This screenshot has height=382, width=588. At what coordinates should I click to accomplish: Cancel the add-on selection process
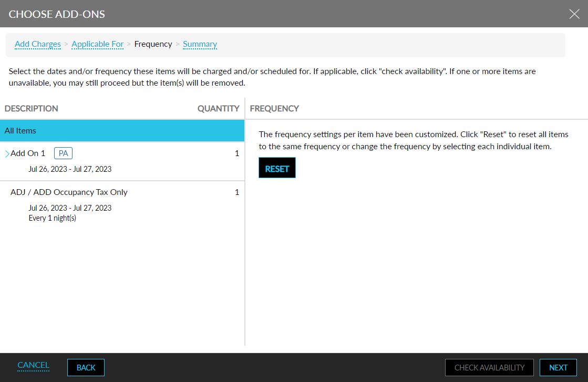point(33,365)
